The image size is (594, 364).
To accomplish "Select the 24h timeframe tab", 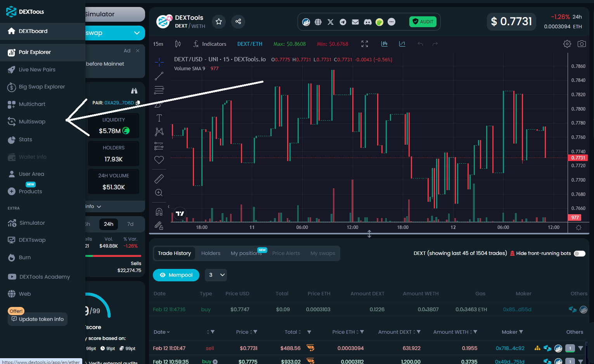I will coord(109,224).
